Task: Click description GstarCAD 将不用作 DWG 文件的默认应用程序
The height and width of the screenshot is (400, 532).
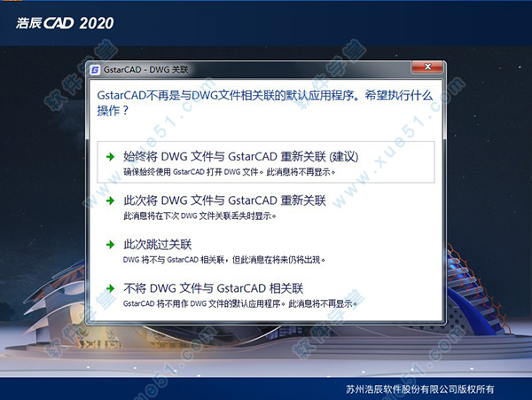Action: [240, 303]
